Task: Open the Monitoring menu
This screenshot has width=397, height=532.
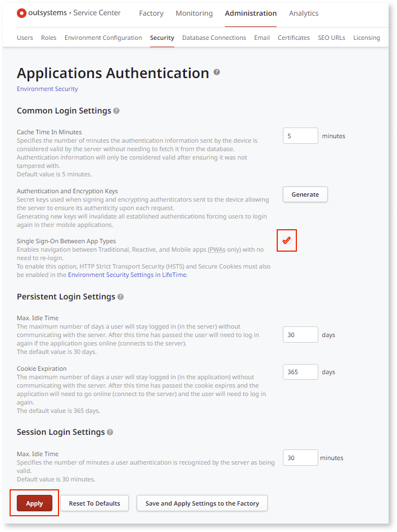Action: [194, 13]
